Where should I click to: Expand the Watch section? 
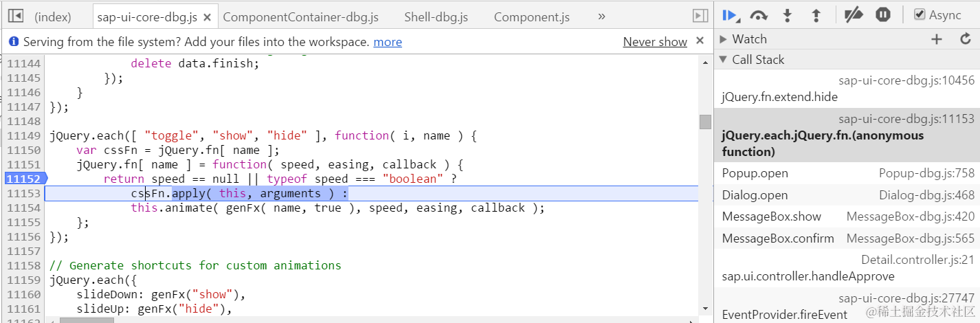point(722,39)
